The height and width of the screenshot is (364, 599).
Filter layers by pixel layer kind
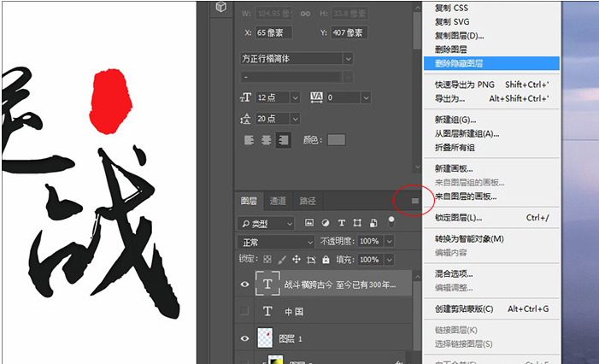[309, 223]
